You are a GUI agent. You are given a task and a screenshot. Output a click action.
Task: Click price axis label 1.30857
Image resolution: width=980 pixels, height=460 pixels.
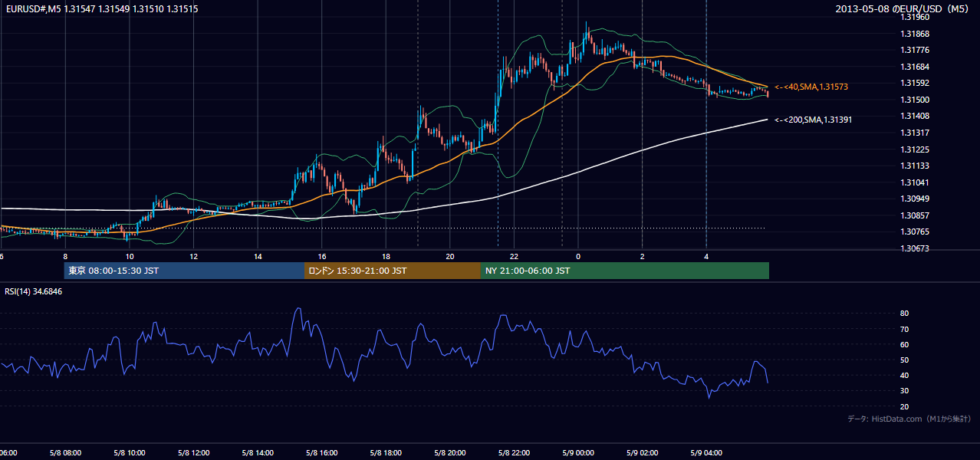pyautogui.click(x=915, y=215)
